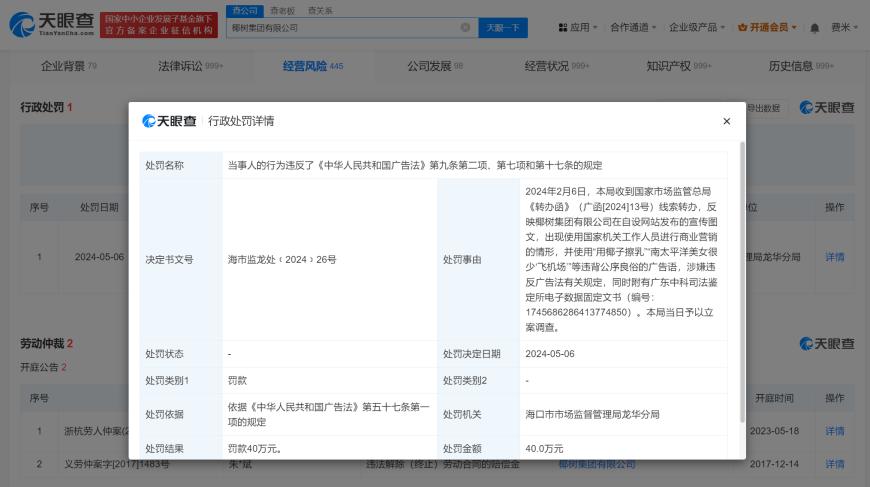Image resolution: width=870 pixels, height=487 pixels.
Task: Open 详情 for 2023-05-18 hearing row
Action: click(x=834, y=431)
